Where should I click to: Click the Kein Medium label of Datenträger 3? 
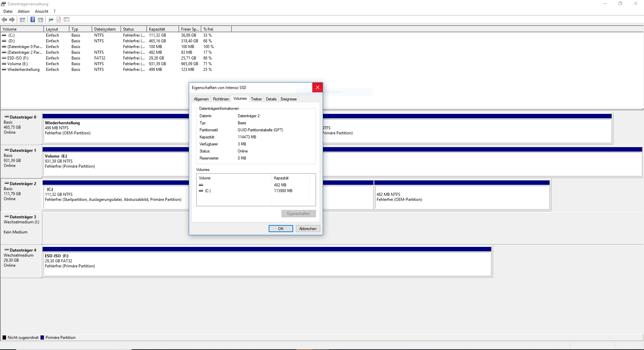(15, 232)
